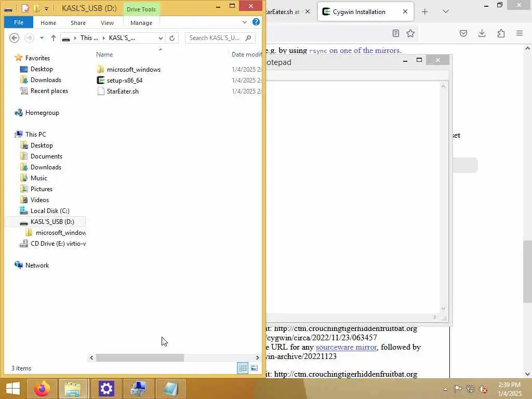Open recent locations dropdown arrow
Screen dimensions: 532x399
coord(42,38)
